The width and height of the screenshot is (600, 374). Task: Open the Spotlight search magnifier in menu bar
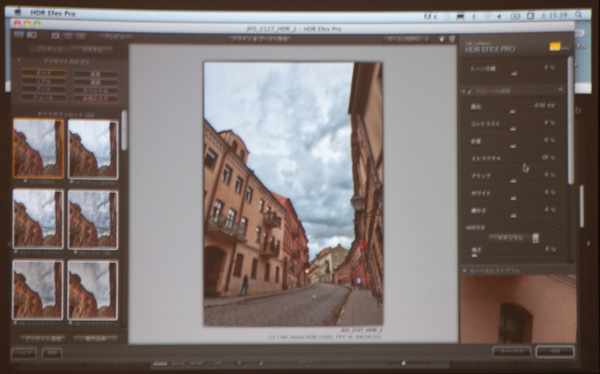coord(578,15)
